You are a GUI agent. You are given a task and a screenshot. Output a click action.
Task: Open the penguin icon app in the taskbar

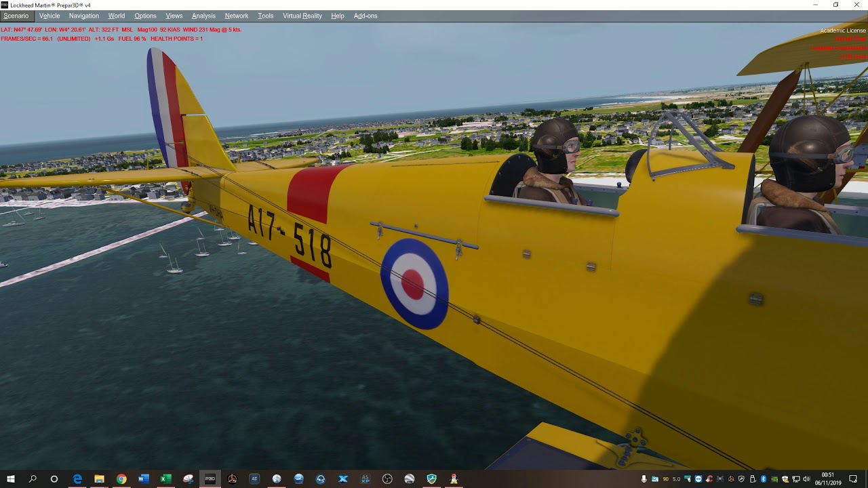point(454,479)
